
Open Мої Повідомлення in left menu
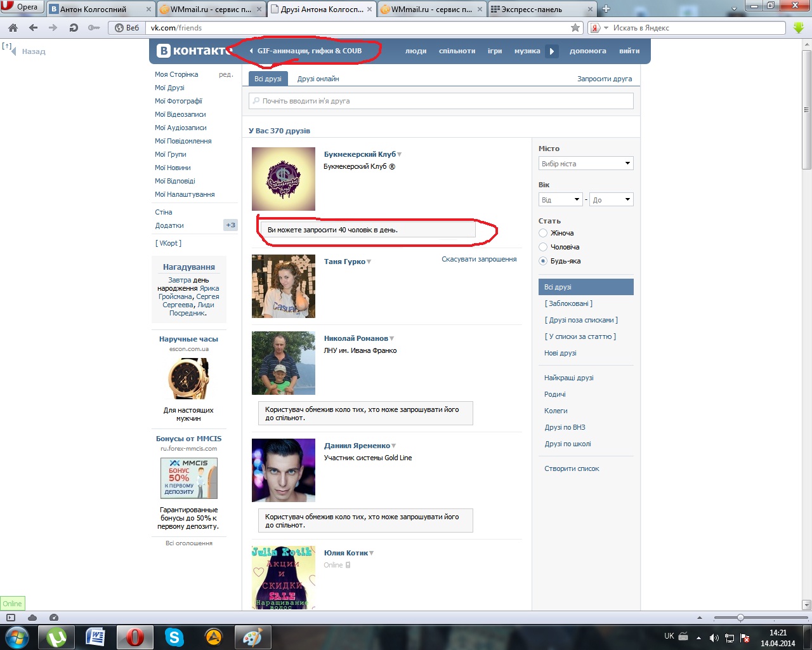coord(183,141)
